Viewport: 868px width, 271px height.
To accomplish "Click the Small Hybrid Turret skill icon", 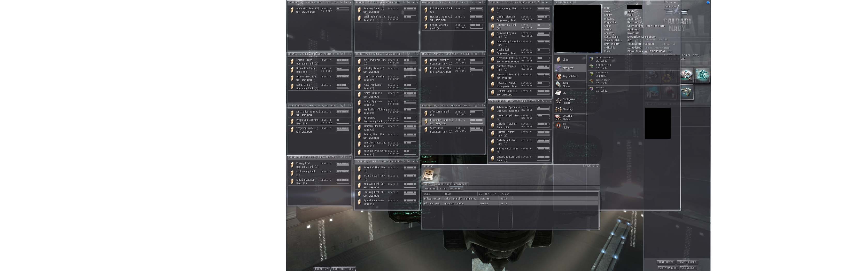I will pos(359,18).
